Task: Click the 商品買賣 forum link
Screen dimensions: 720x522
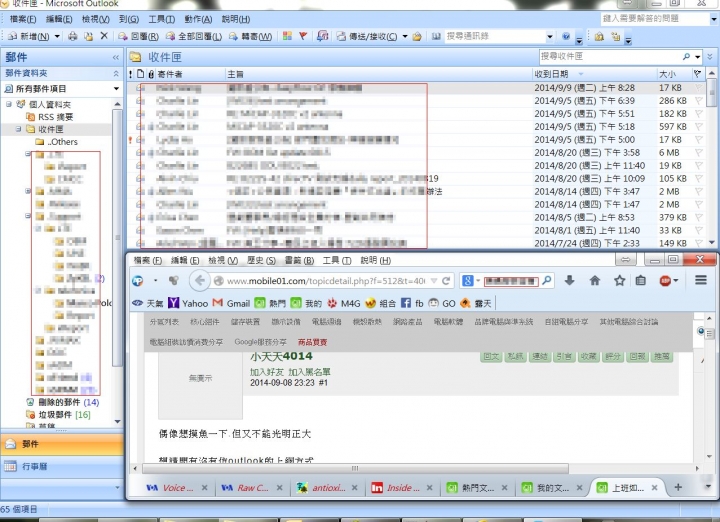Action: (x=312, y=342)
